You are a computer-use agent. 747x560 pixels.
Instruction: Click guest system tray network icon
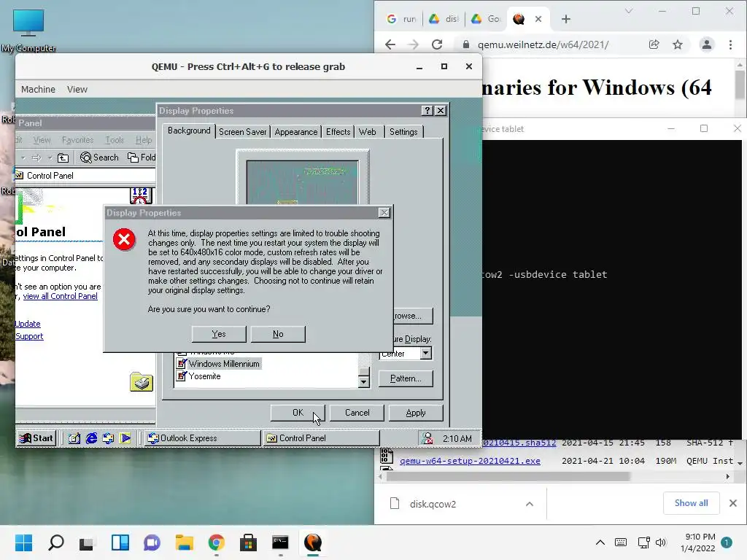coord(427,438)
